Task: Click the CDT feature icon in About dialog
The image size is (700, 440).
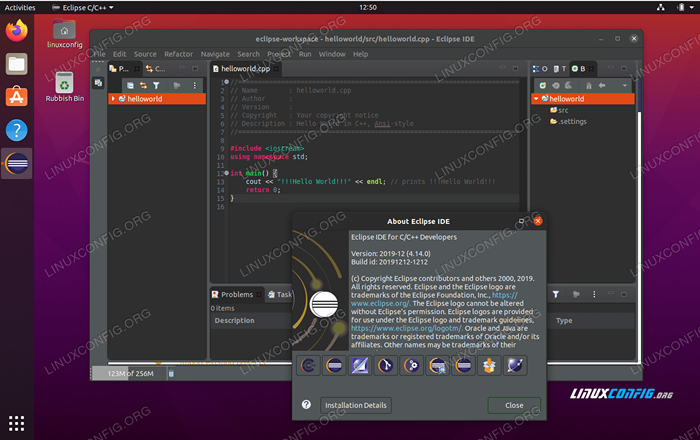Action: pos(308,366)
